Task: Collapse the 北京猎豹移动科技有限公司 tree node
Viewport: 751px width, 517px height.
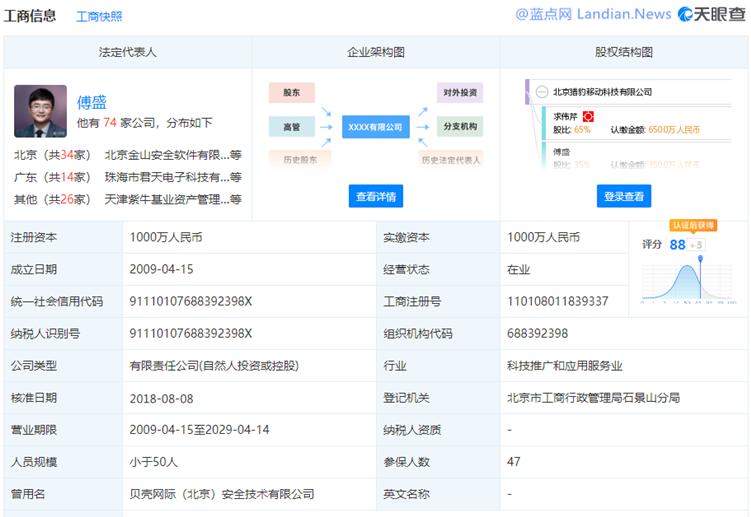Action: [542, 92]
